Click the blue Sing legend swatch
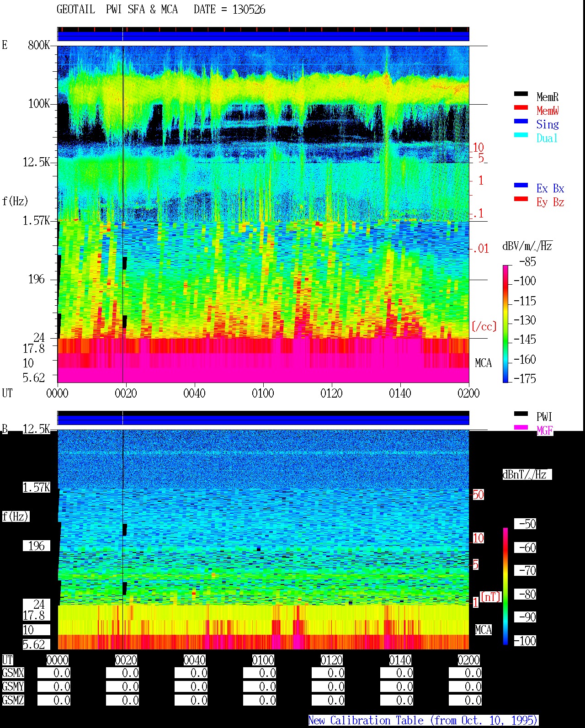Viewport: 585px width, 728px height. [521, 122]
